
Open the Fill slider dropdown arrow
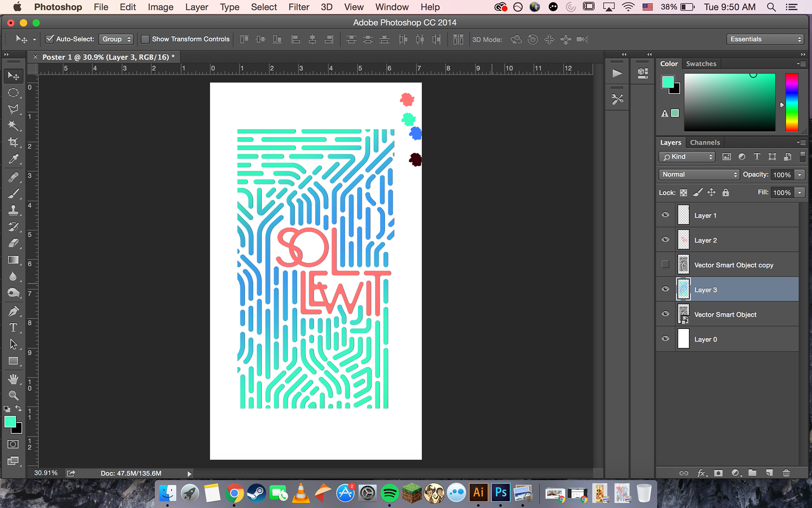point(799,193)
